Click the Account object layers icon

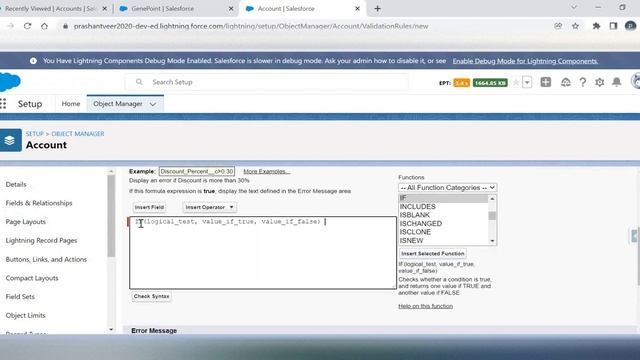tap(10, 140)
